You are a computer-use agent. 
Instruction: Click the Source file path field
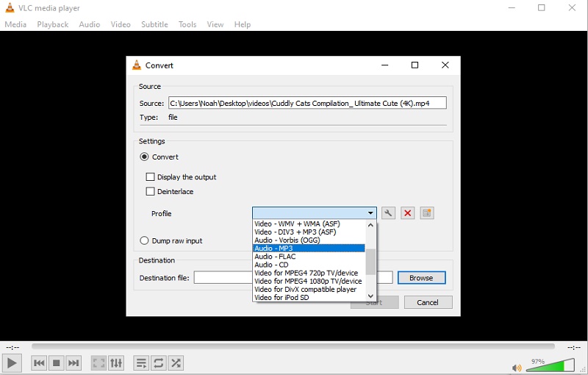click(x=307, y=103)
